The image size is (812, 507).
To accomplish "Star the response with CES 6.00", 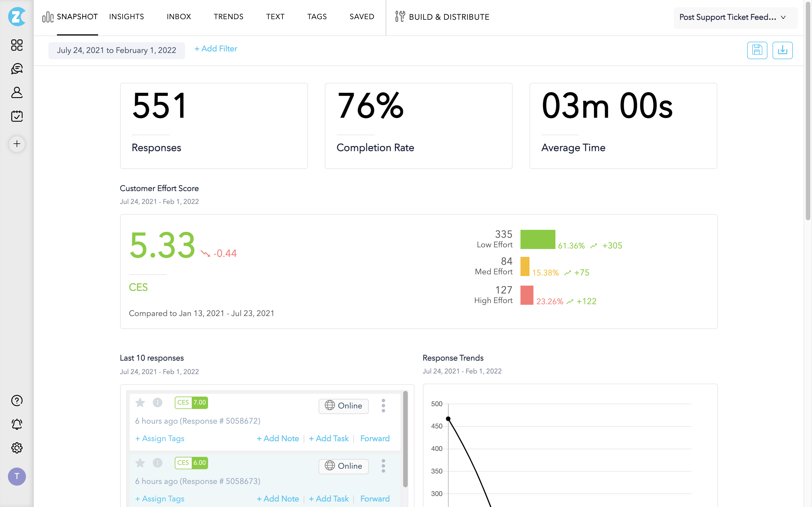I will 140,463.
